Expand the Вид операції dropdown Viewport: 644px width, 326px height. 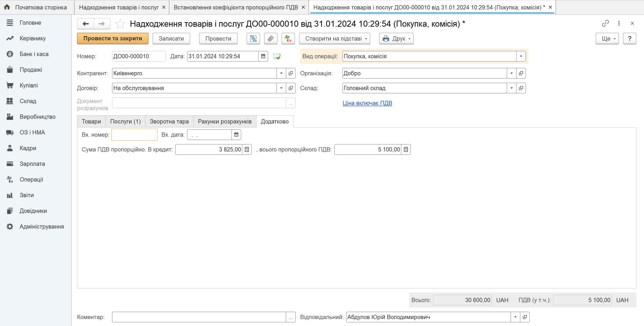521,56
